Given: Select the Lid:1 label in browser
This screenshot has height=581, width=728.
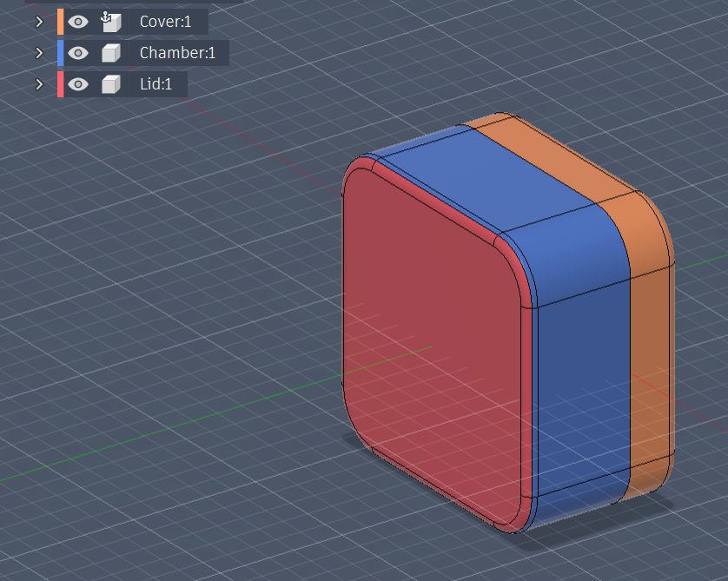Looking at the screenshot, I should pos(156,84).
